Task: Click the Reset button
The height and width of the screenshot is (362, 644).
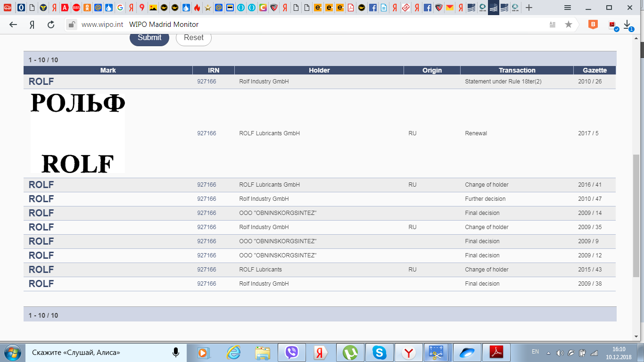Action: pyautogui.click(x=194, y=38)
